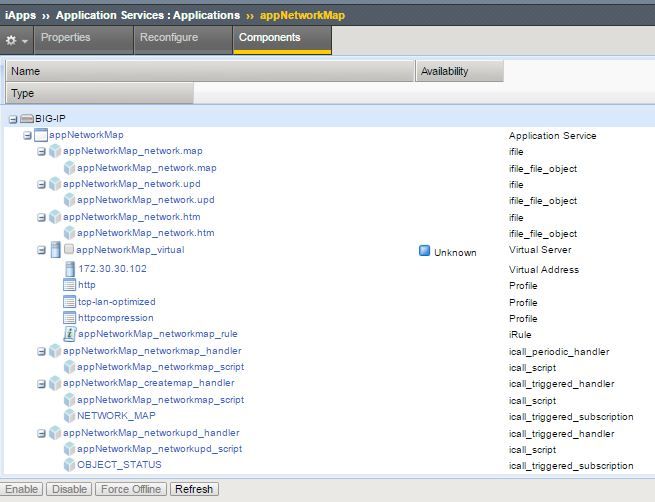Click the profile icon next to httpcompression
This screenshot has height=502, width=655.
tap(70, 318)
